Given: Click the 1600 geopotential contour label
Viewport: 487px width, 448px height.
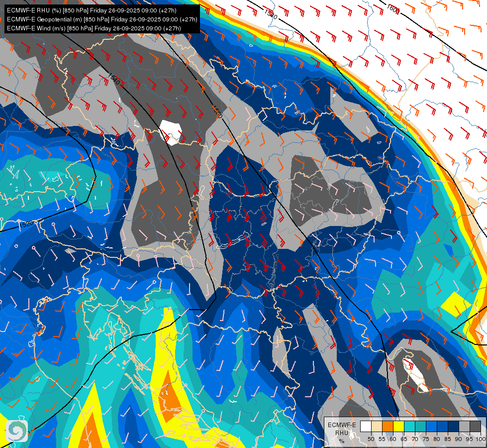Looking at the screenshot, I should (393, 8).
